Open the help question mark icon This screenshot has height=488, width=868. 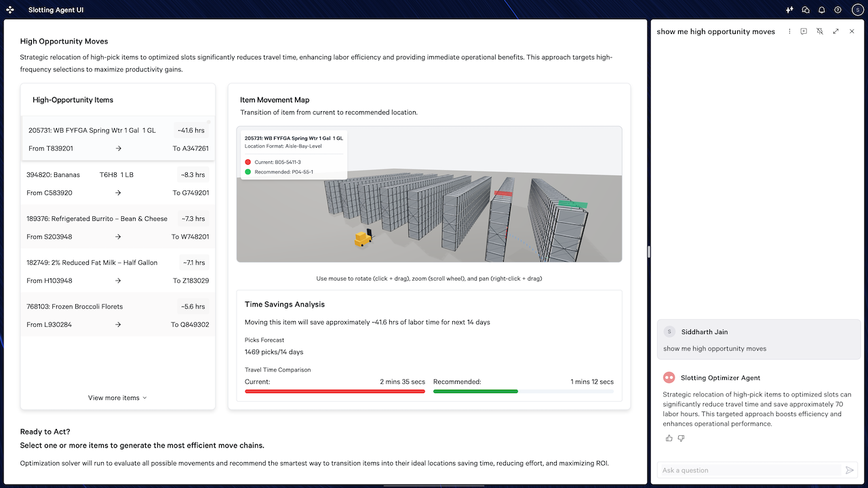pyautogui.click(x=838, y=10)
